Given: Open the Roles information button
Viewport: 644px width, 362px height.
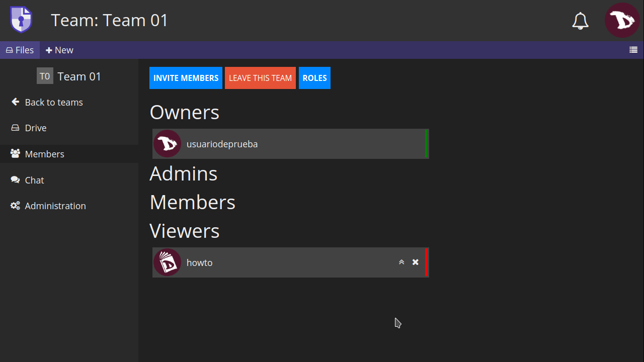Looking at the screenshot, I should pyautogui.click(x=314, y=78).
